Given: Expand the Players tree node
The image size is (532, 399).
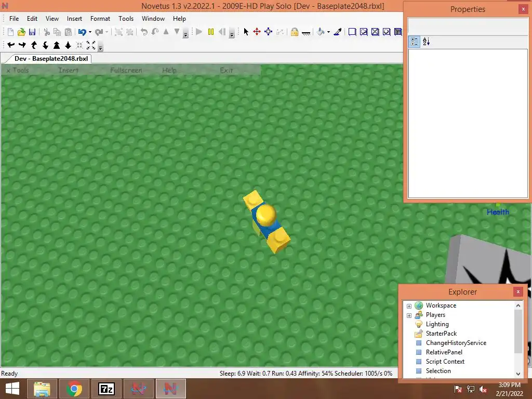Looking at the screenshot, I should pos(409,315).
